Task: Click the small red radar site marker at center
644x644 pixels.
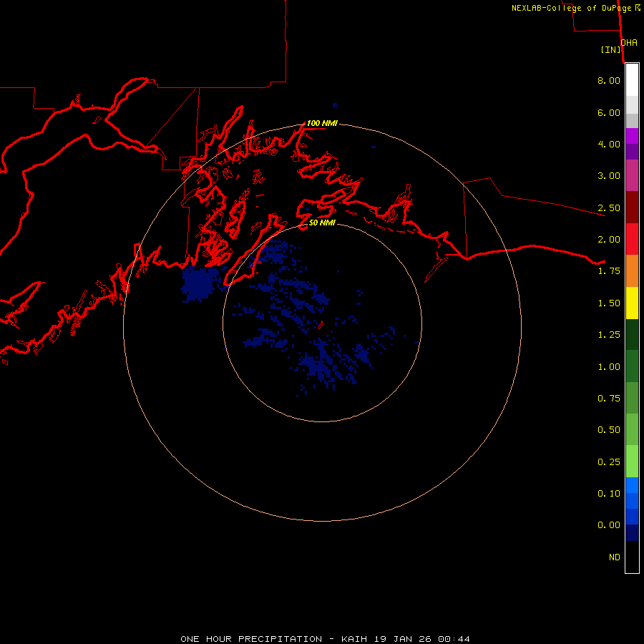Action: point(321,325)
